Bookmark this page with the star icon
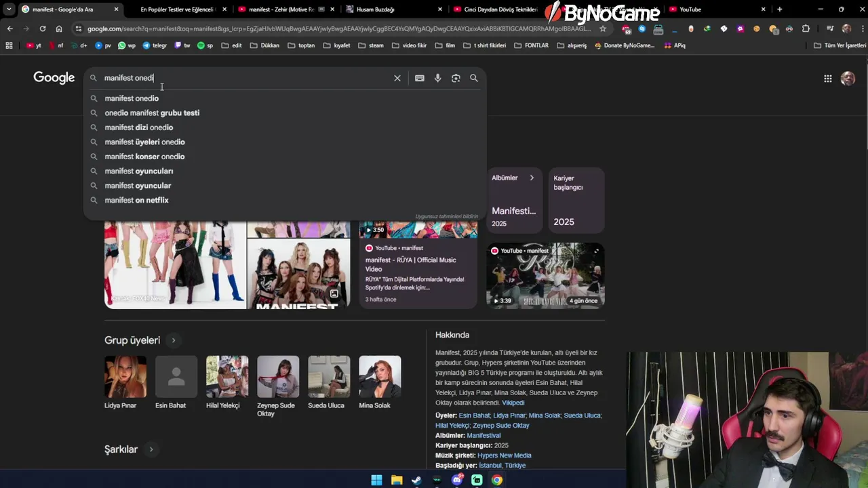The image size is (868, 488). pos(603,28)
